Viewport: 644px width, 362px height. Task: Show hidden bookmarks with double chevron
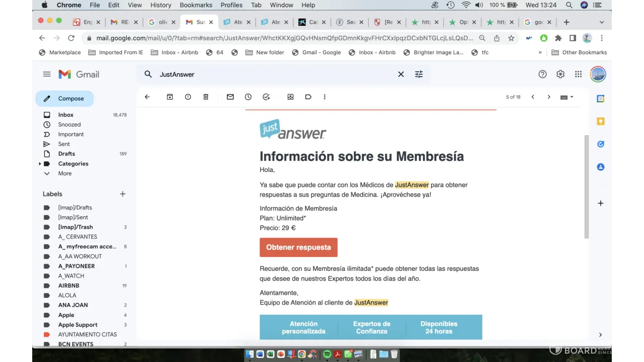[x=540, y=52]
